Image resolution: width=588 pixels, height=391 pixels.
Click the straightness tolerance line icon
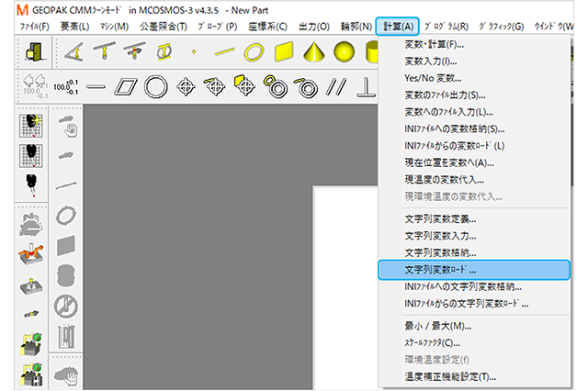tap(96, 87)
